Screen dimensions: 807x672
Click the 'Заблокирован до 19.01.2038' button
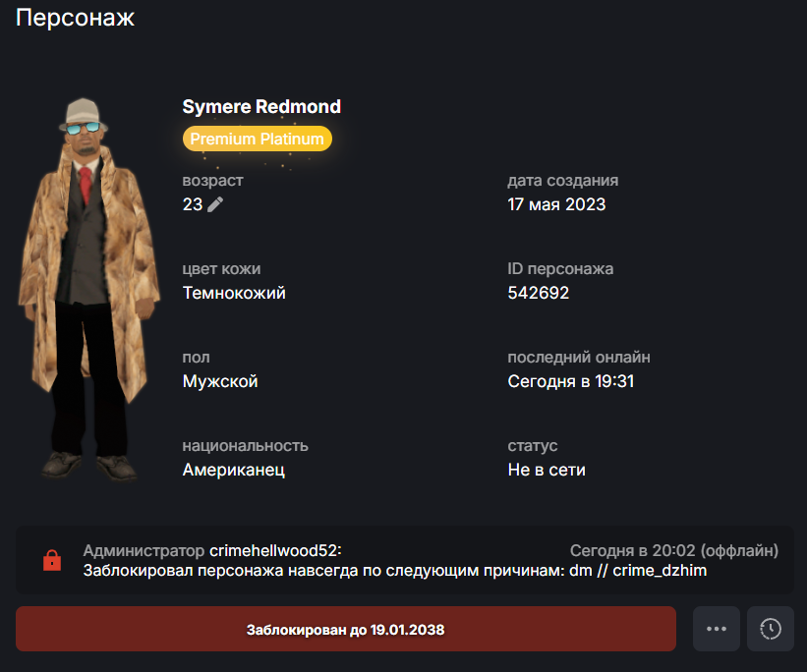point(345,629)
